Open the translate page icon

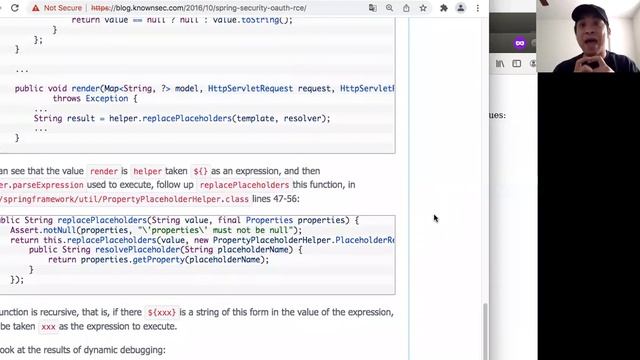point(373,8)
